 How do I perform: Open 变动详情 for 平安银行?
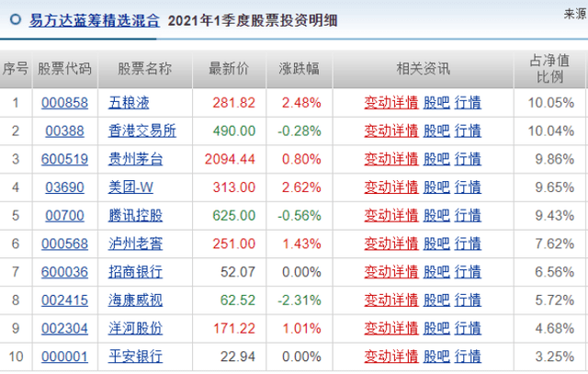(391, 357)
